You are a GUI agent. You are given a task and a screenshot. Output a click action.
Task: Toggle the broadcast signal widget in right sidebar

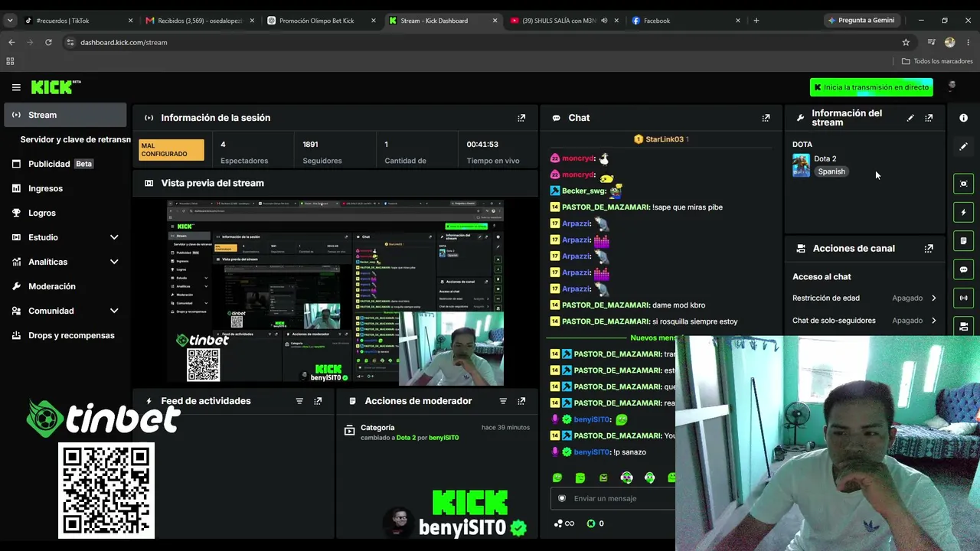963,298
